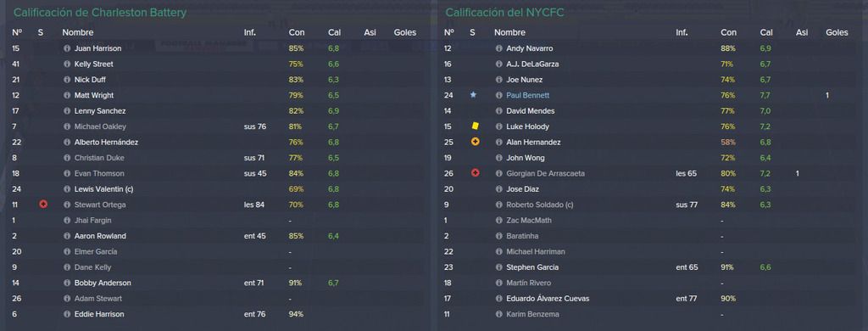868x331 pixels.
Task: Click info icon next to Roberto Soldado
Action: coord(498,205)
